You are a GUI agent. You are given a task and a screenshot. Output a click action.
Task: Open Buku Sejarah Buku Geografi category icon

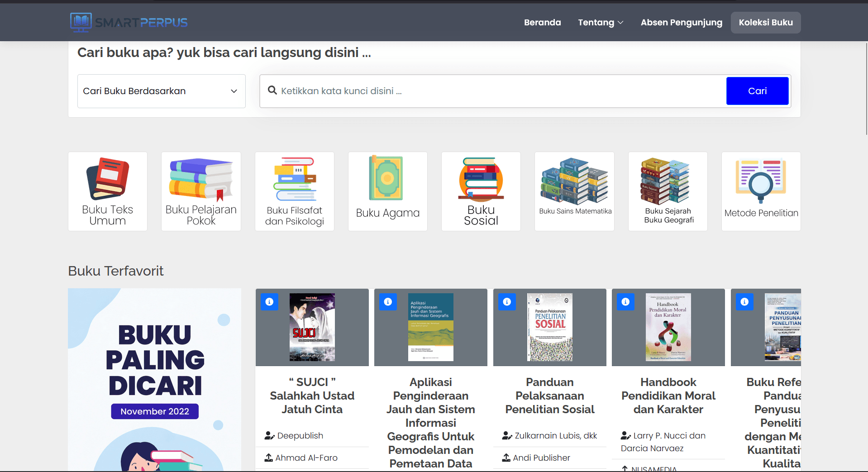click(668, 191)
